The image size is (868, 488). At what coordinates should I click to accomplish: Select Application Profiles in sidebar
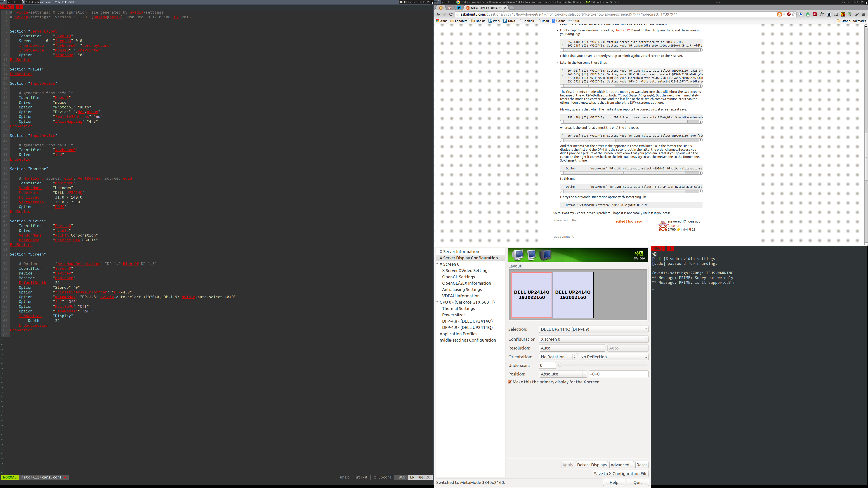pyautogui.click(x=458, y=334)
